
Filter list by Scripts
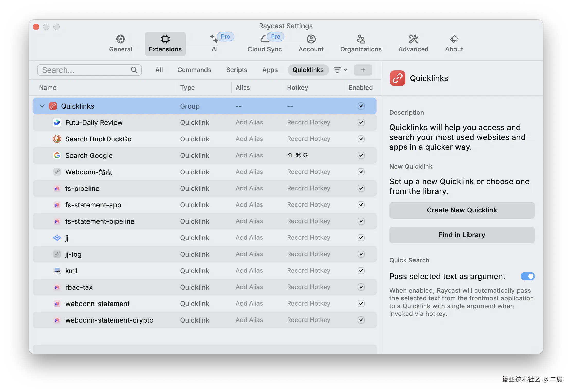[237, 70]
